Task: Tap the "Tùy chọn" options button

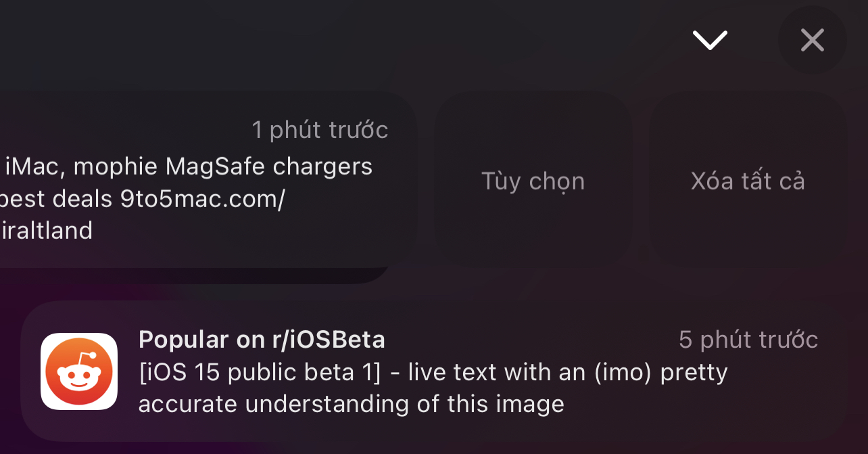Action: (x=533, y=181)
